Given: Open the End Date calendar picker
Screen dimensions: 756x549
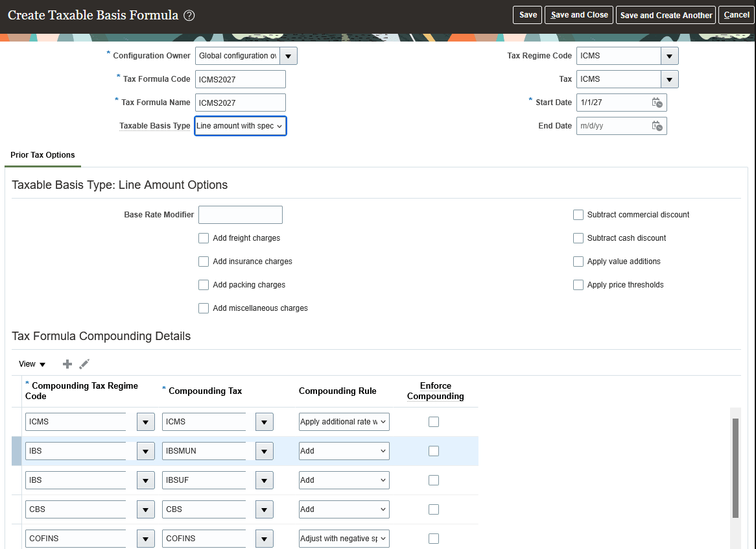Looking at the screenshot, I should pos(657,125).
